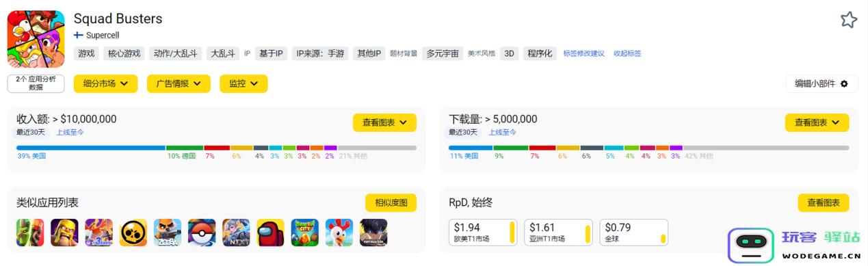Select the 3D art style tag
The width and height of the screenshot is (868, 266).
509,53
